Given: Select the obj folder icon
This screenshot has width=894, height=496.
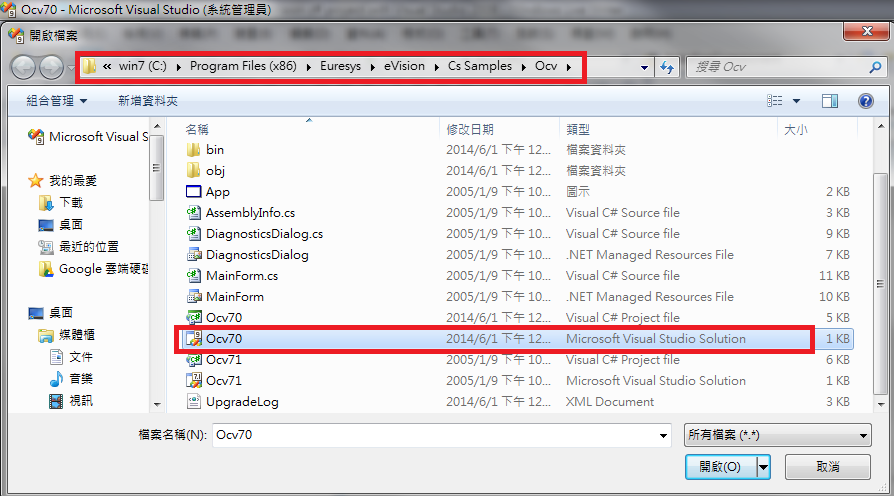Looking at the screenshot, I should [x=194, y=170].
